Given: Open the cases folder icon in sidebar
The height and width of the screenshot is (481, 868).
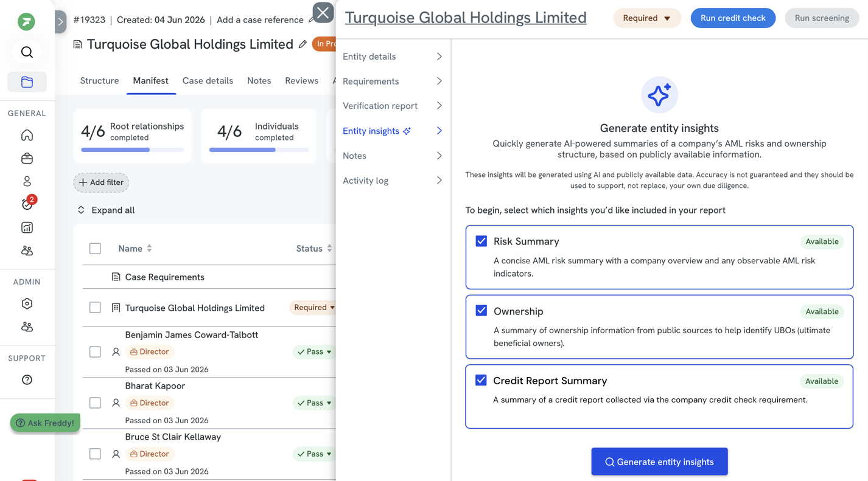Looking at the screenshot, I should [x=27, y=82].
